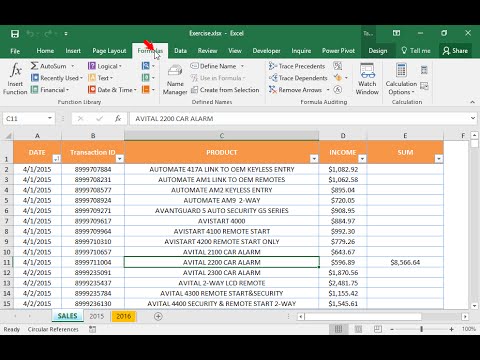This screenshot has width=480, height=360.
Task: Open the SUM column filter dropdown
Action: click(439, 159)
